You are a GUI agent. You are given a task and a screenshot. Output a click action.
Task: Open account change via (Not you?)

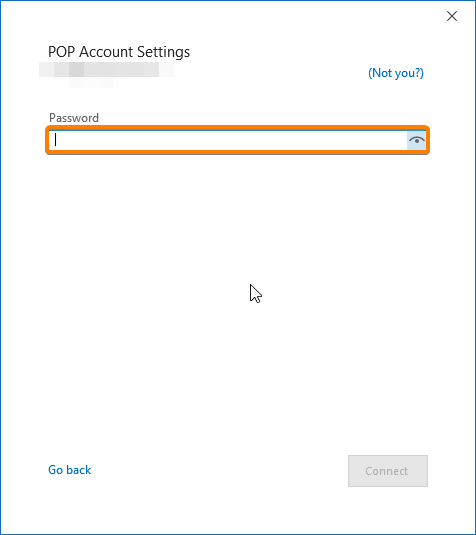[x=396, y=73]
